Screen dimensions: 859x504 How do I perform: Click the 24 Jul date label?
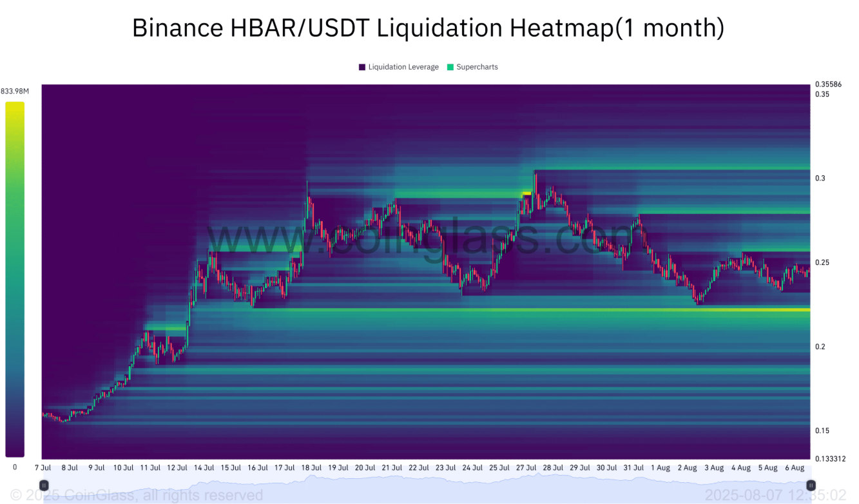(473, 468)
